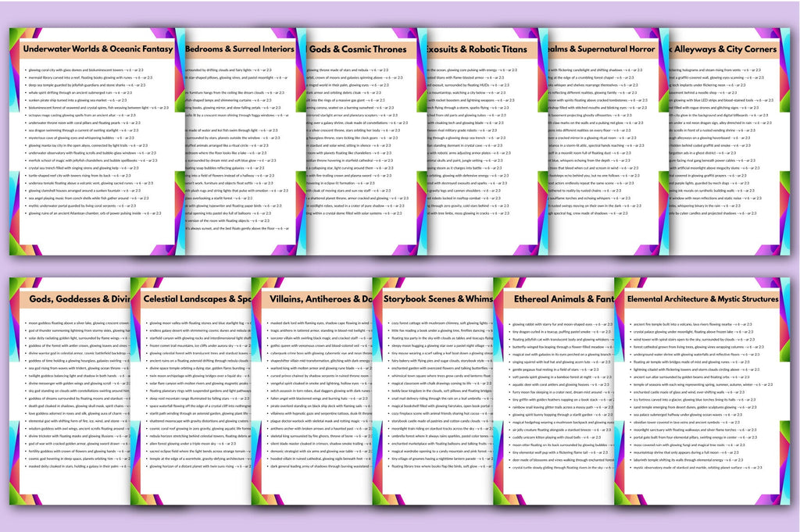This screenshot has height=532, width=800.
Task: Open the Alleyways & City Corners page
Action: (730, 141)
